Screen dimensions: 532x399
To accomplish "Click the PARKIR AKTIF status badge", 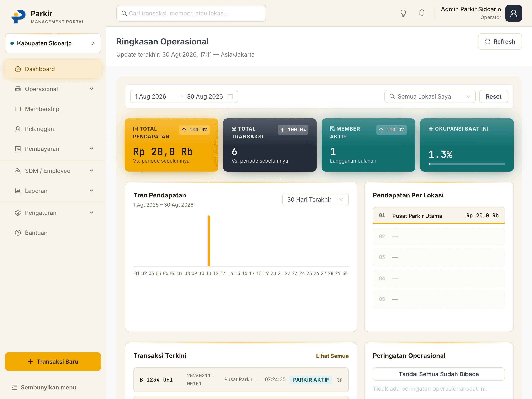I will (x=311, y=380).
